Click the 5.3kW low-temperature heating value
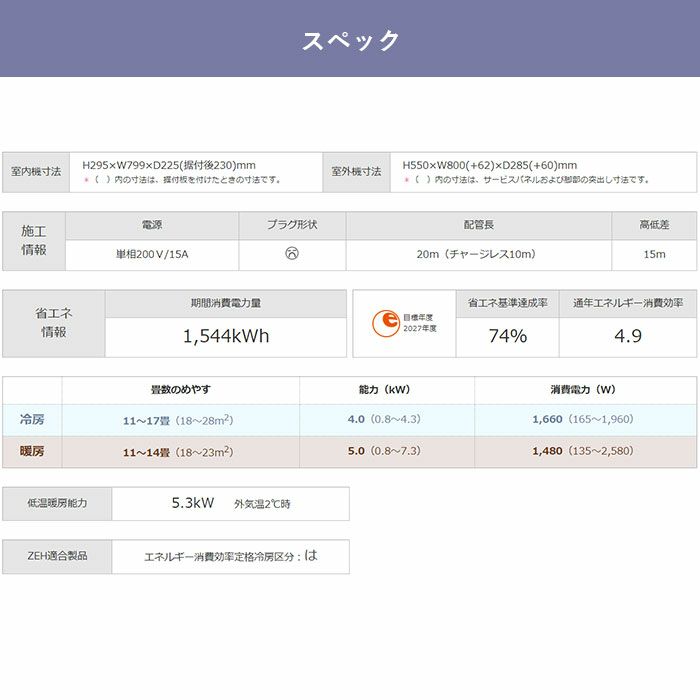 [193, 504]
